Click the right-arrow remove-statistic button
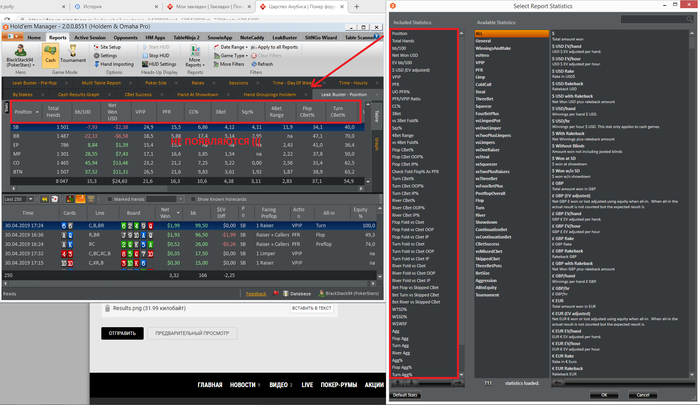Image resolution: width=700 pixels, height=405 pixels. pyautogui.click(x=458, y=383)
